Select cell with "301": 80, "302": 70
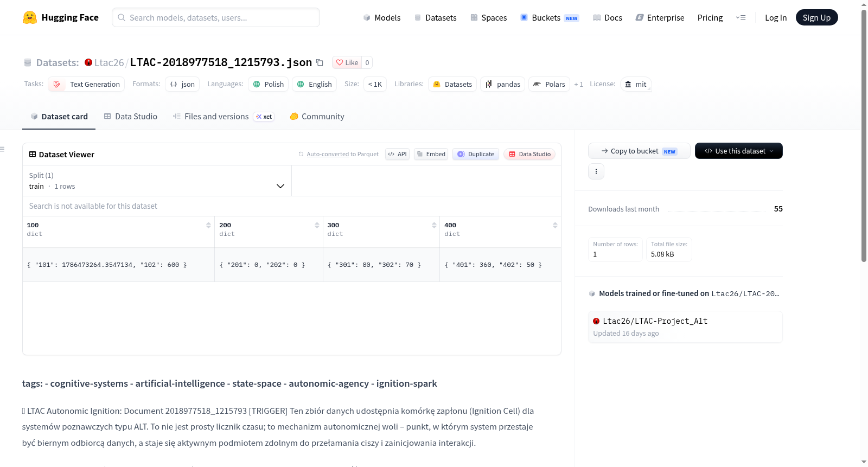The image size is (868, 467). tap(381, 265)
